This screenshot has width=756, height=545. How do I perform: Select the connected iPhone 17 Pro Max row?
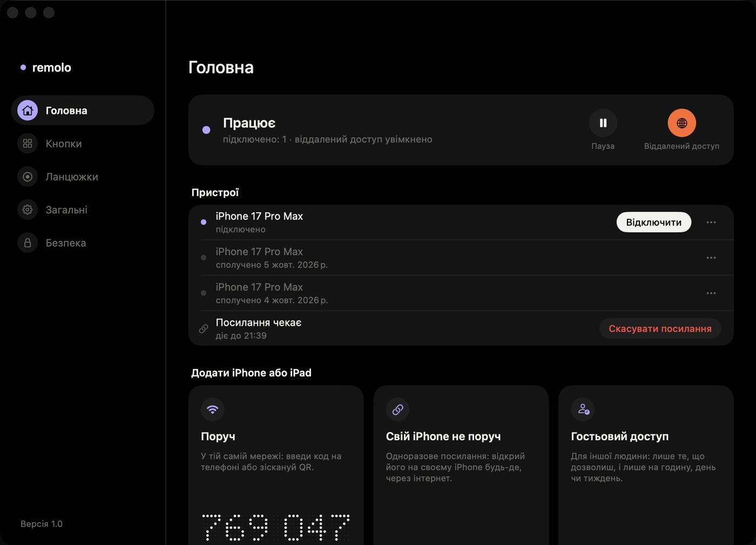tap(461, 222)
